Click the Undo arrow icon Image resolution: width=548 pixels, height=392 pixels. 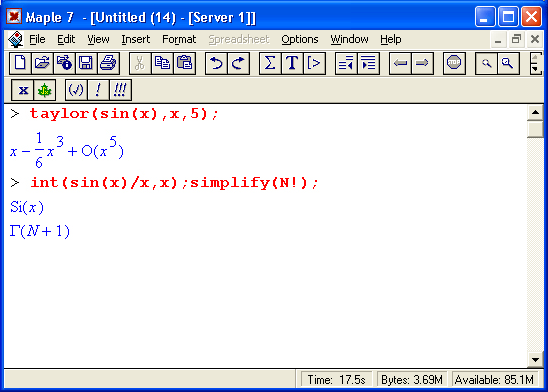[216, 63]
